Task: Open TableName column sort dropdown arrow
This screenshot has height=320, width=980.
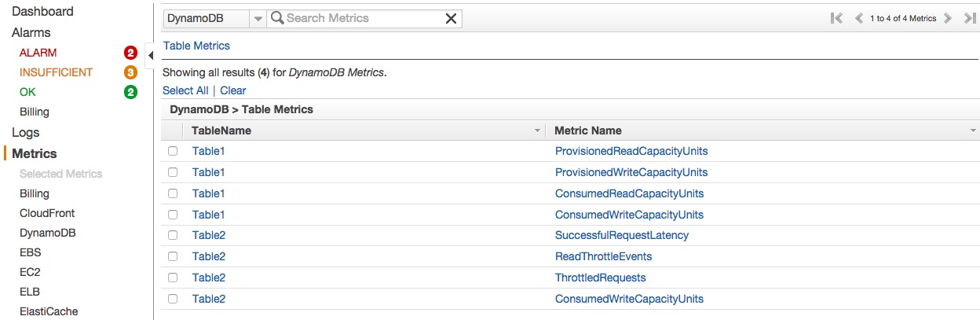Action: coord(538,131)
